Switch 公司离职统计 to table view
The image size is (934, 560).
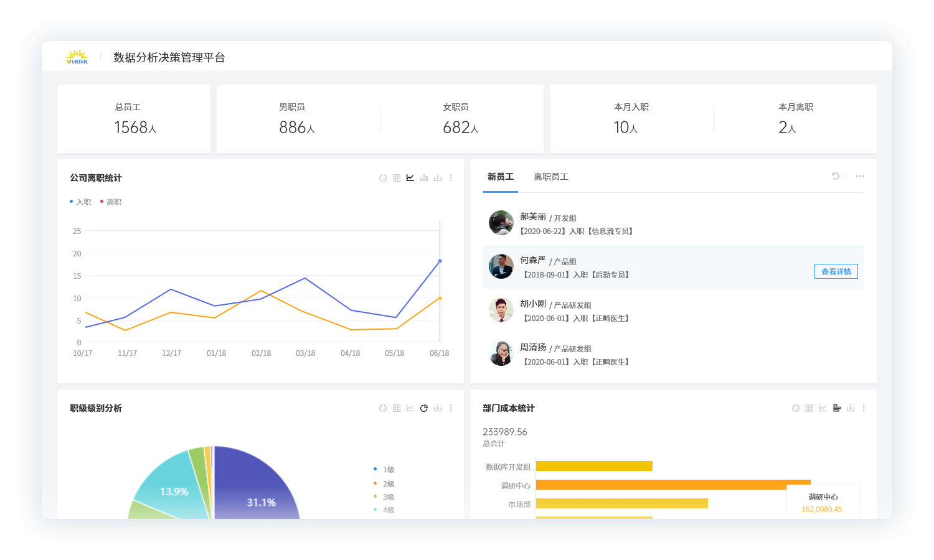[x=397, y=178]
